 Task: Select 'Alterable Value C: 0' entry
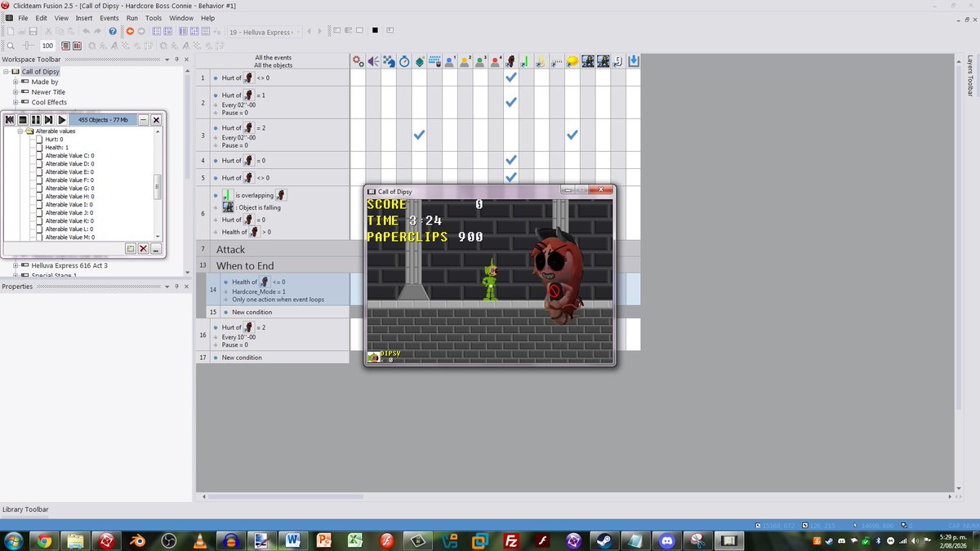[69, 155]
